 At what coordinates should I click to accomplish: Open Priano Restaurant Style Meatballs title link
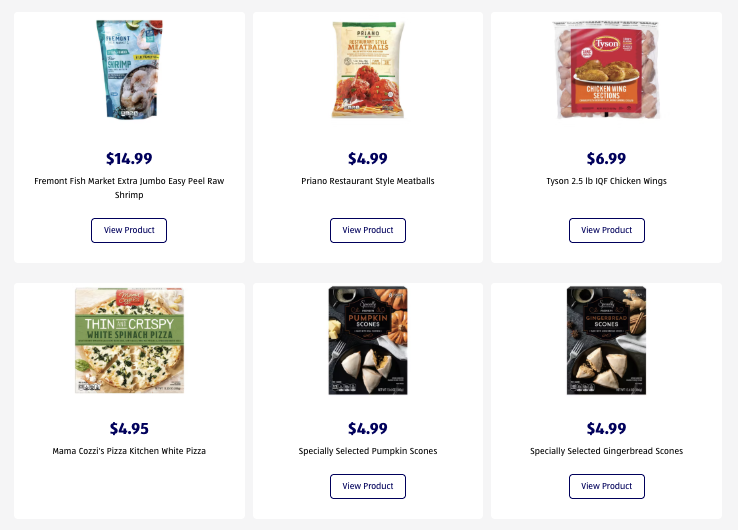pyautogui.click(x=367, y=181)
